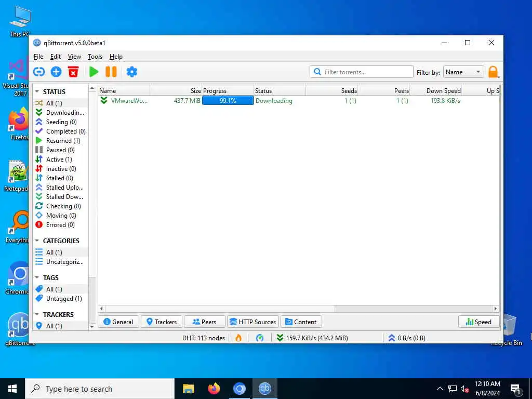This screenshot has height=399, width=532.
Task: Click the sidebar scroll down arrow
Action: pos(92,326)
